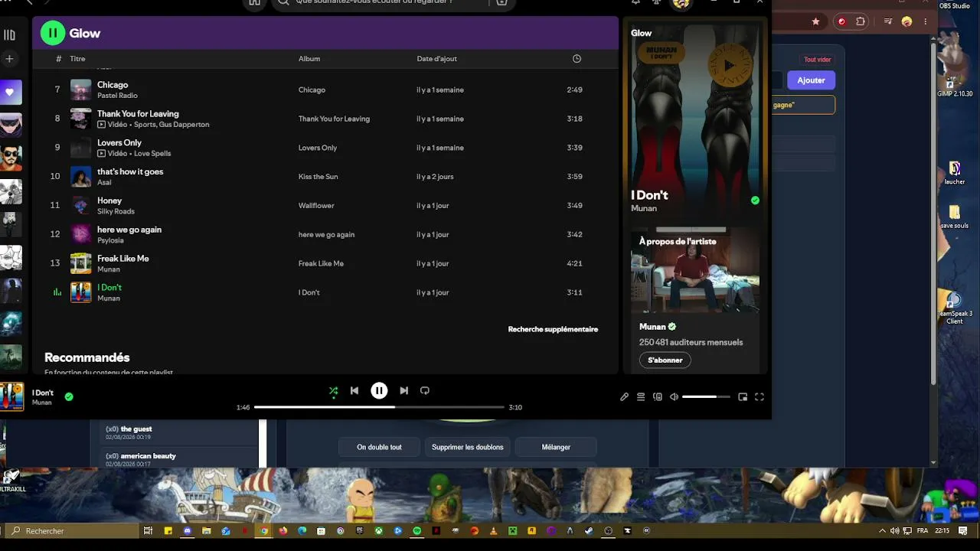Open the mini player icon
The width and height of the screenshot is (980, 551).
743,396
